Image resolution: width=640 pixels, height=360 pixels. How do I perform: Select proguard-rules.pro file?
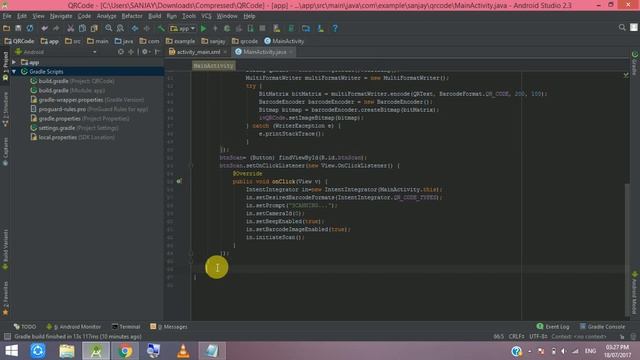click(x=89, y=109)
